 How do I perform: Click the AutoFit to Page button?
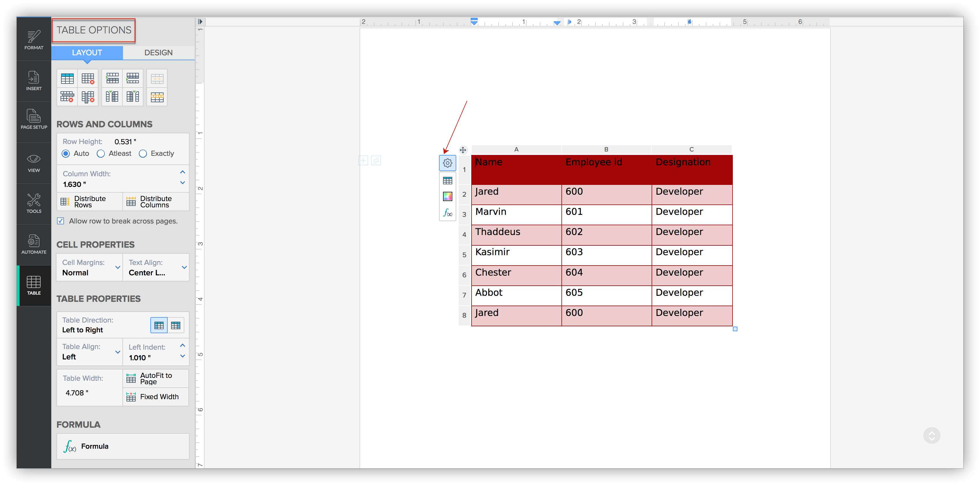[156, 378]
